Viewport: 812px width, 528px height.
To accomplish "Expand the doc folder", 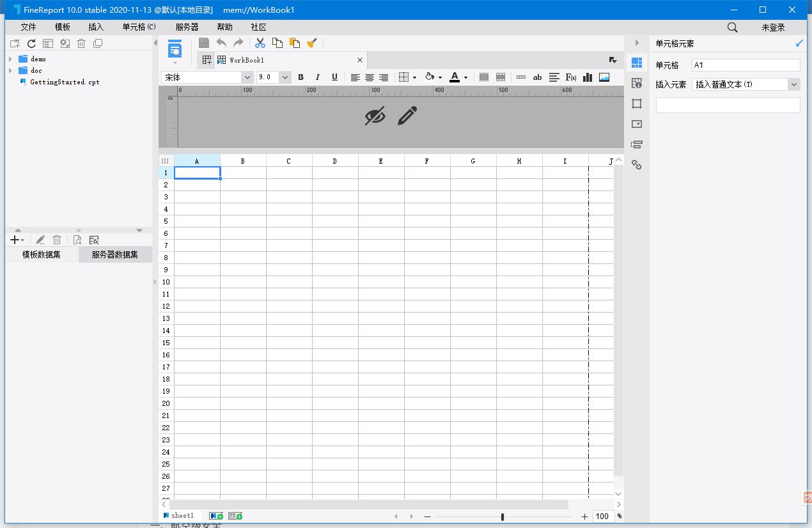I will (x=10, y=70).
